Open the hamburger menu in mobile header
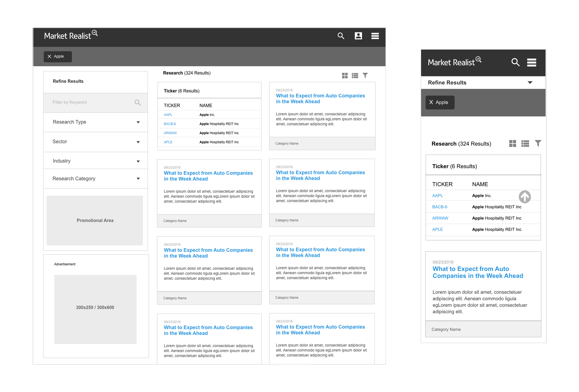Image resolution: width=579 pixels, height=392 pixels. click(531, 63)
